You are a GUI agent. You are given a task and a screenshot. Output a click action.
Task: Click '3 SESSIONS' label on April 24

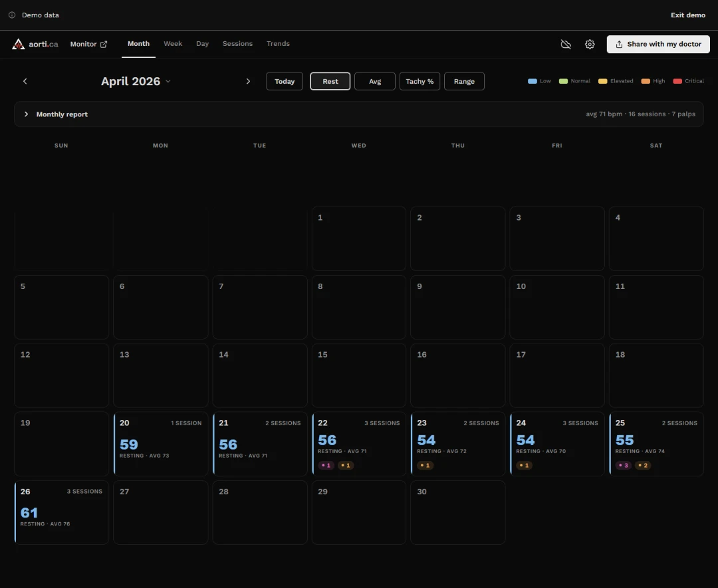[580, 423]
